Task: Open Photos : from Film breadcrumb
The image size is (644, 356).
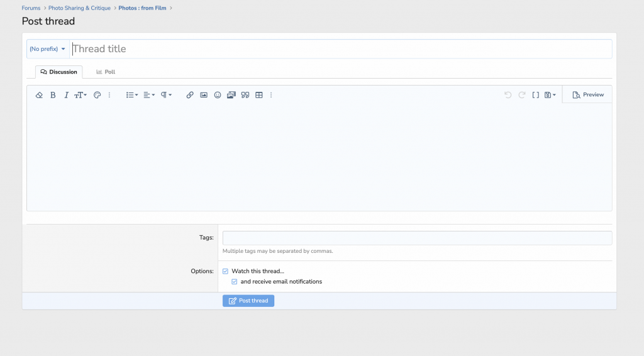Action: (x=143, y=8)
